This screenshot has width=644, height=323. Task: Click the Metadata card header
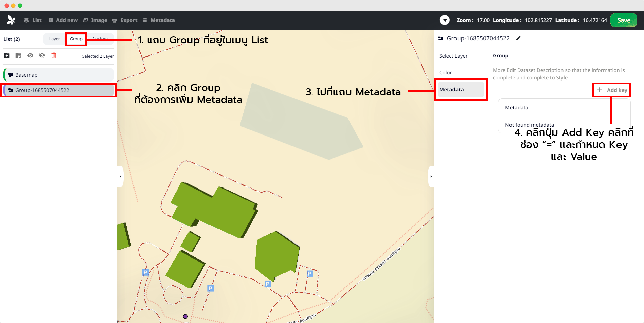click(564, 107)
